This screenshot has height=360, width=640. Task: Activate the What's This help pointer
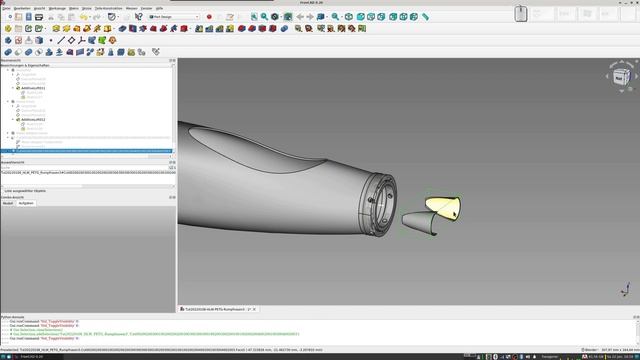139,17
